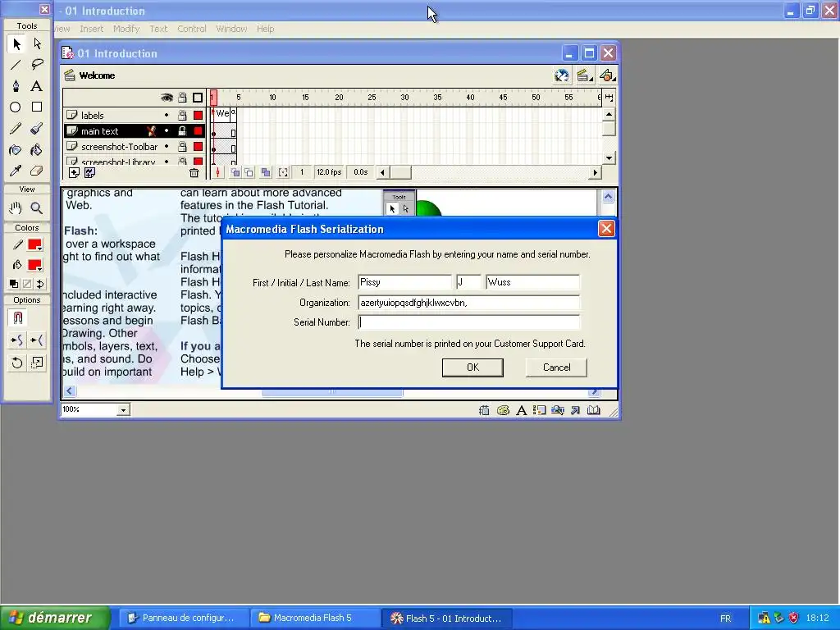The width and height of the screenshot is (840, 630).
Task: Open the Help menu
Action: pyautogui.click(x=265, y=29)
